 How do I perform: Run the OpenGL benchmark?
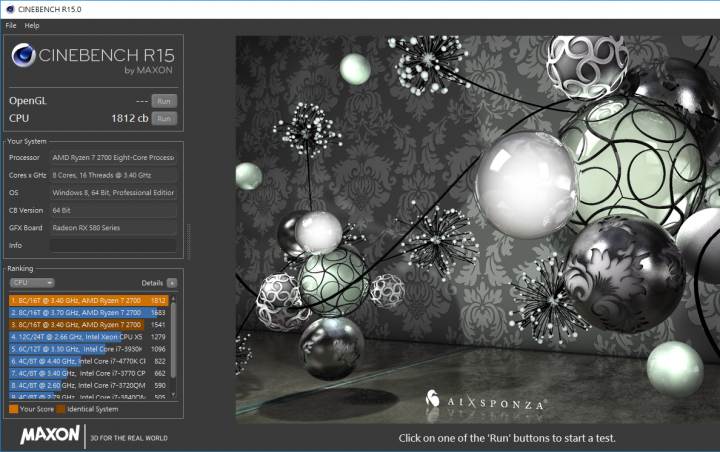164,101
